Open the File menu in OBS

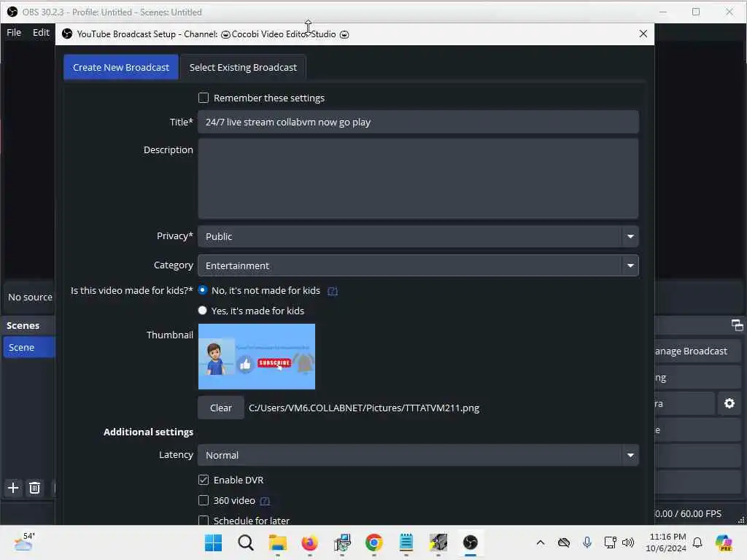coord(14,32)
